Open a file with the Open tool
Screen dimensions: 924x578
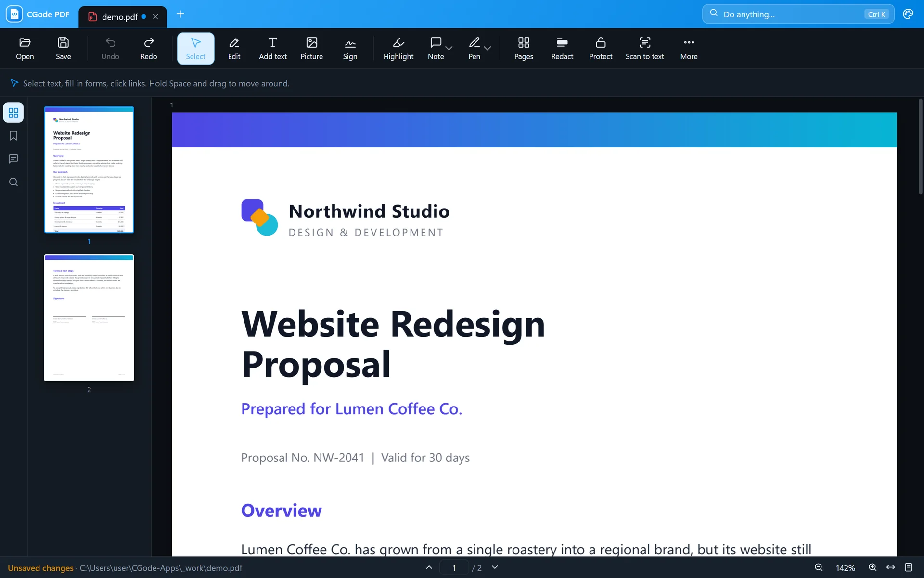click(x=25, y=48)
